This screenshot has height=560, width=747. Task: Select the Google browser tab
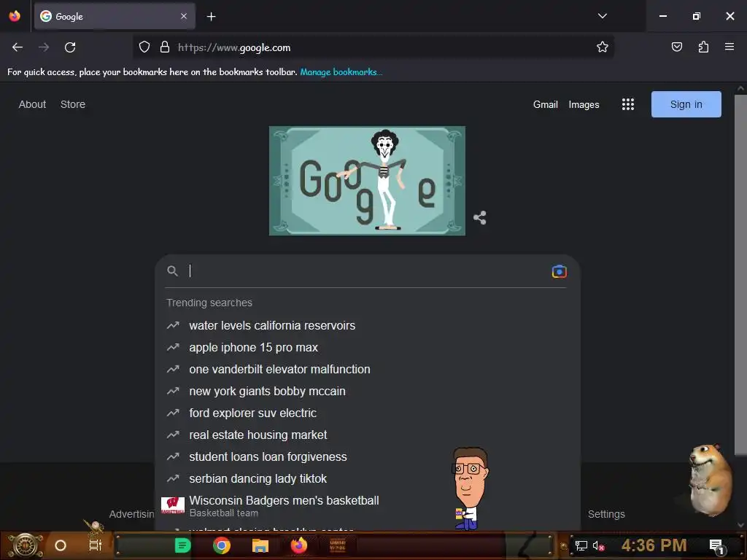coord(115,16)
